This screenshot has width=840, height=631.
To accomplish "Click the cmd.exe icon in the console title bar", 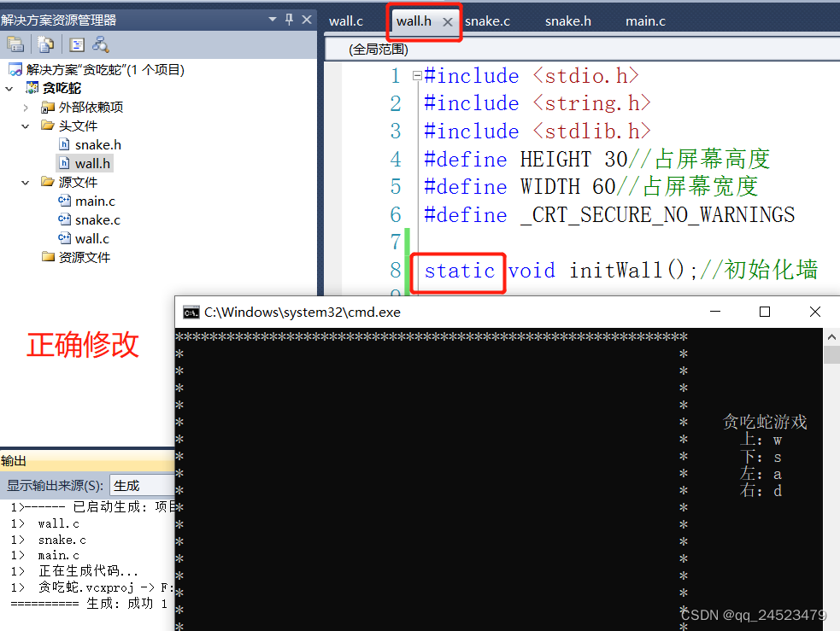I will pyautogui.click(x=190, y=312).
